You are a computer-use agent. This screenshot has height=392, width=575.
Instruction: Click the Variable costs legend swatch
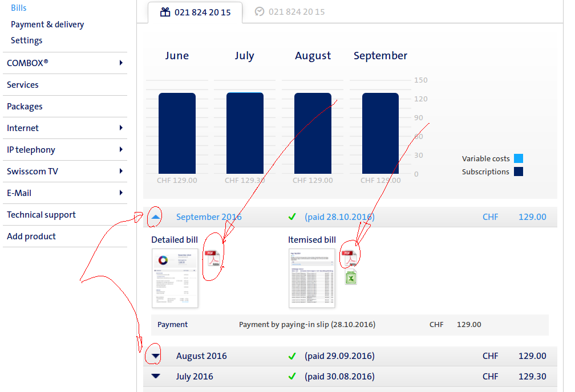(518, 159)
